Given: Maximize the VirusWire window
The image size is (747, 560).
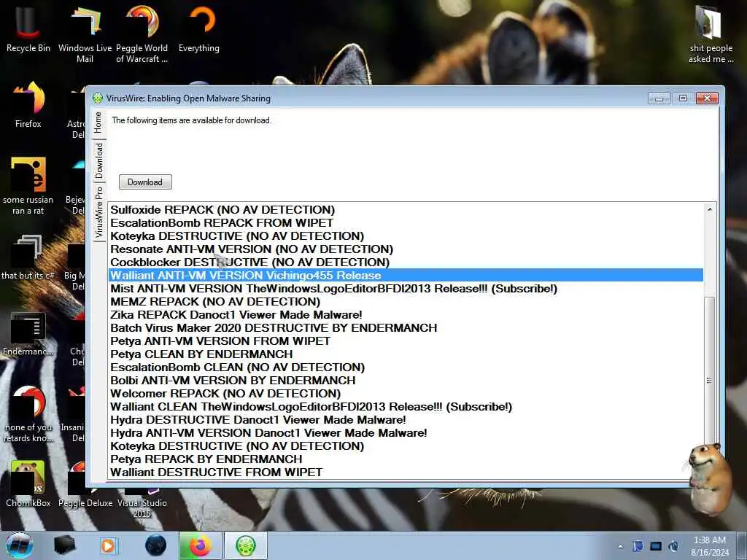Looking at the screenshot, I should tap(683, 98).
